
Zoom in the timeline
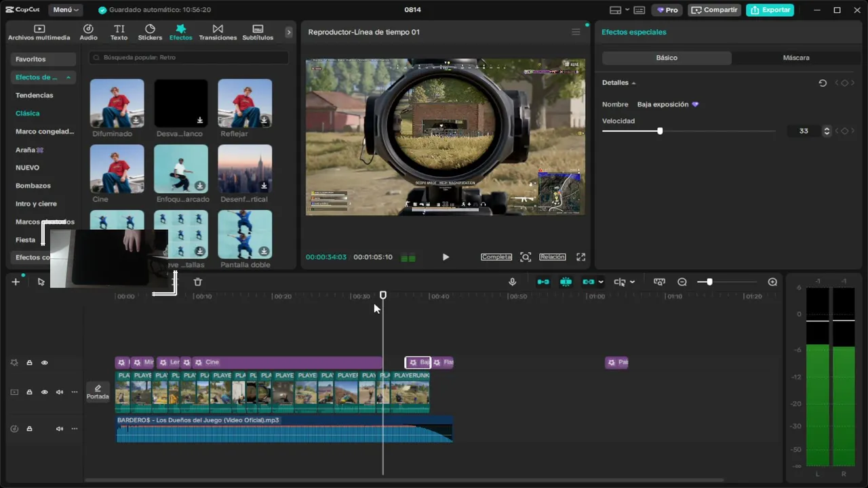772,282
